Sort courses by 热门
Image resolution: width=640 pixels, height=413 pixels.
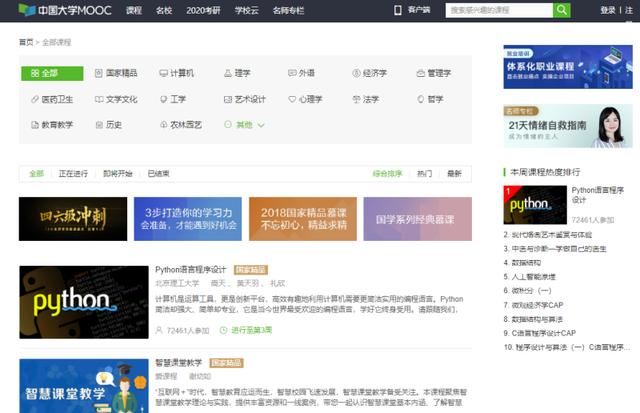(424, 174)
